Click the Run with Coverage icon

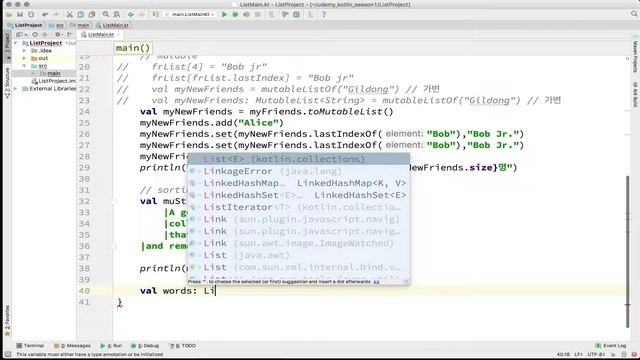click(x=246, y=14)
